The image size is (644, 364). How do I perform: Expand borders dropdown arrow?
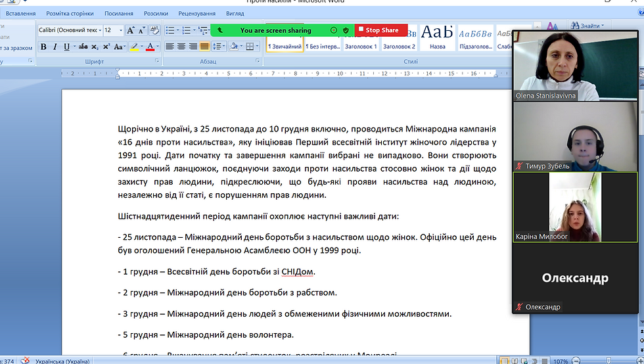(258, 47)
